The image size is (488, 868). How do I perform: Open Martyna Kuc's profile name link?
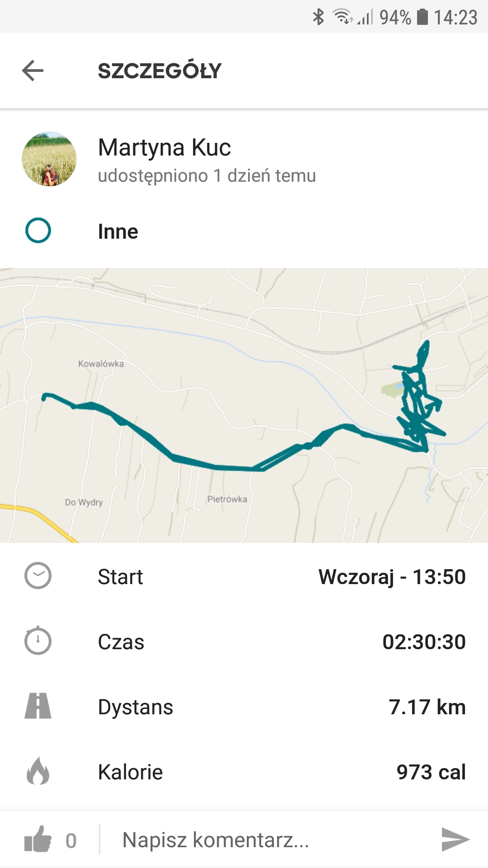pyautogui.click(x=164, y=148)
